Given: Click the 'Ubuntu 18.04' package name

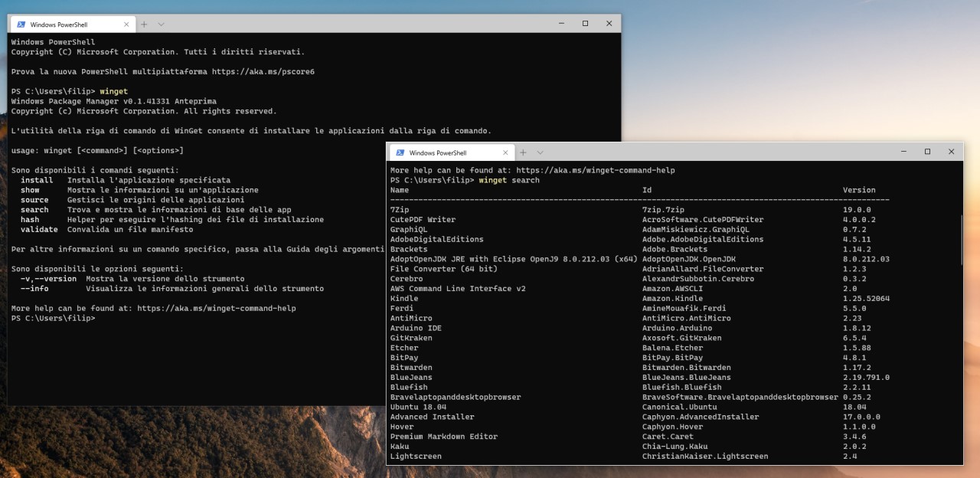Looking at the screenshot, I should pyautogui.click(x=418, y=407).
